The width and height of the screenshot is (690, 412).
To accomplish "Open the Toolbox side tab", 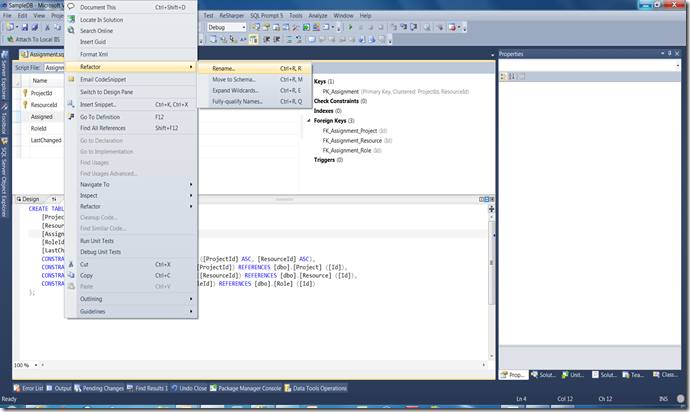I will tap(4, 120).
